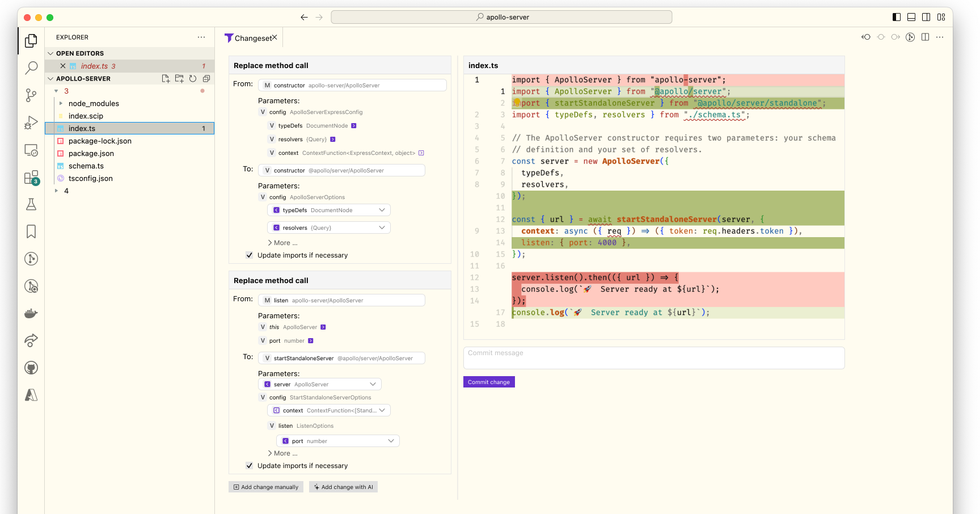Open the port number dropdown

(338, 441)
